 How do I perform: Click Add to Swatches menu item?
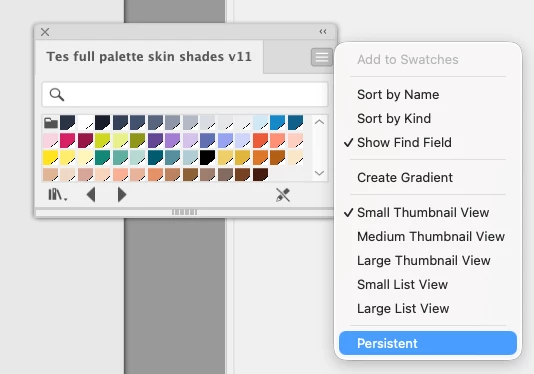point(408,60)
